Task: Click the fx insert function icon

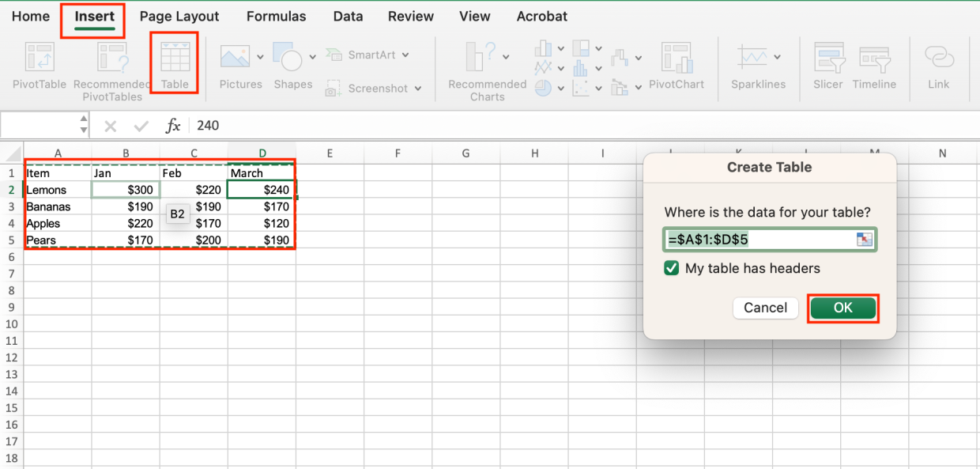Action: pos(173,126)
